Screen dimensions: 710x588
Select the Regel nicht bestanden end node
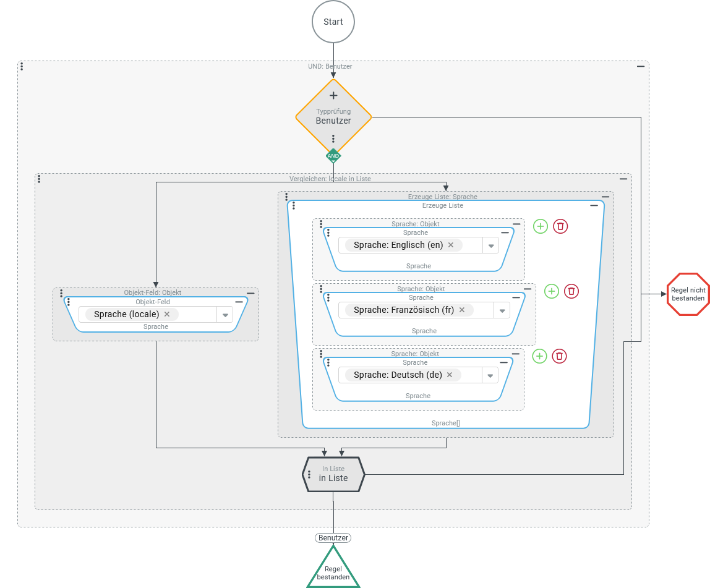[x=688, y=294]
